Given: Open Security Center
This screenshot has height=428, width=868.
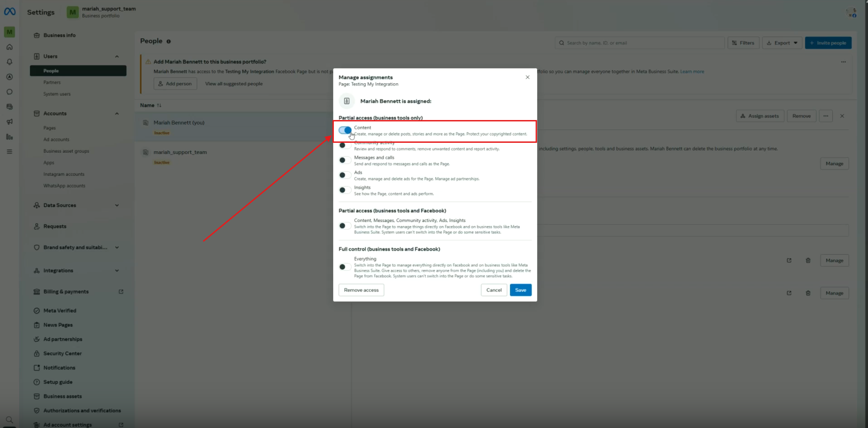Looking at the screenshot, I should (62, 354).
